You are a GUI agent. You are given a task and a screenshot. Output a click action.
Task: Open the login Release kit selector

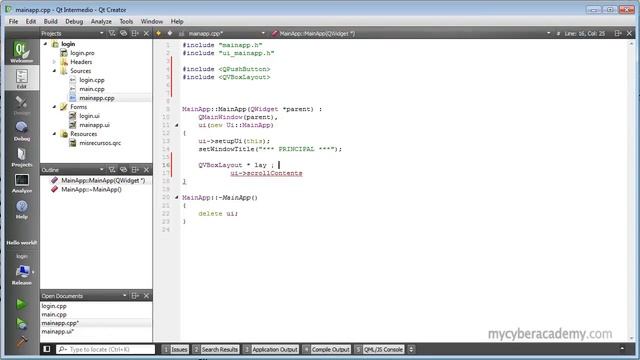(x=22, y=270)
